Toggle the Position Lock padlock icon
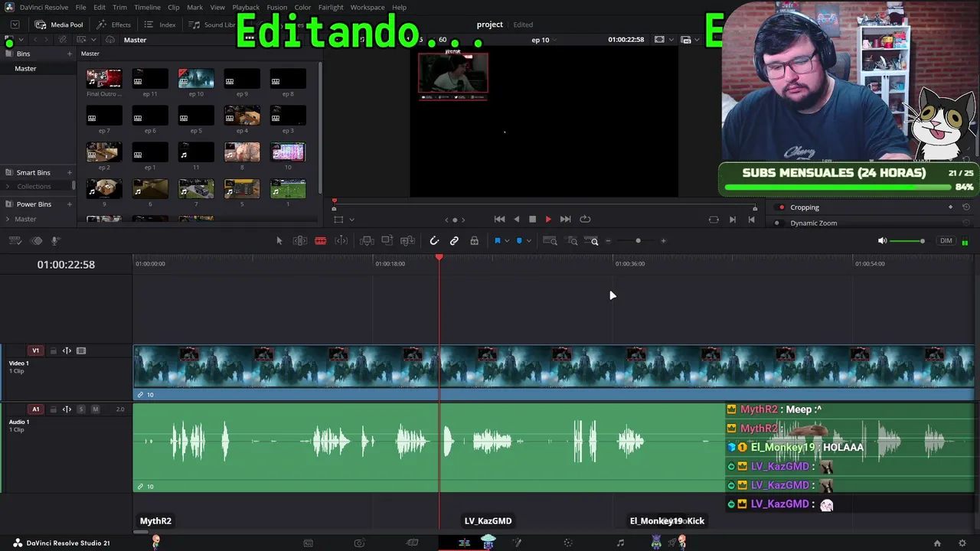 click(x=475, y=241)
